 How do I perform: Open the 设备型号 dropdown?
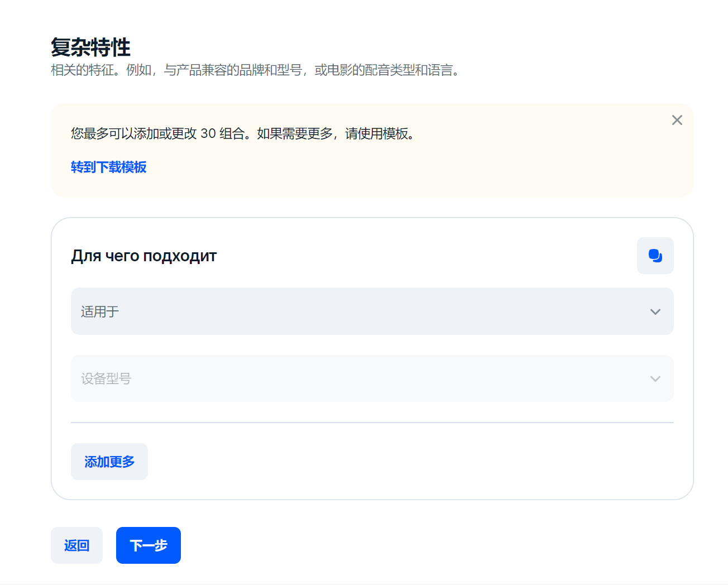click(372, 378)
